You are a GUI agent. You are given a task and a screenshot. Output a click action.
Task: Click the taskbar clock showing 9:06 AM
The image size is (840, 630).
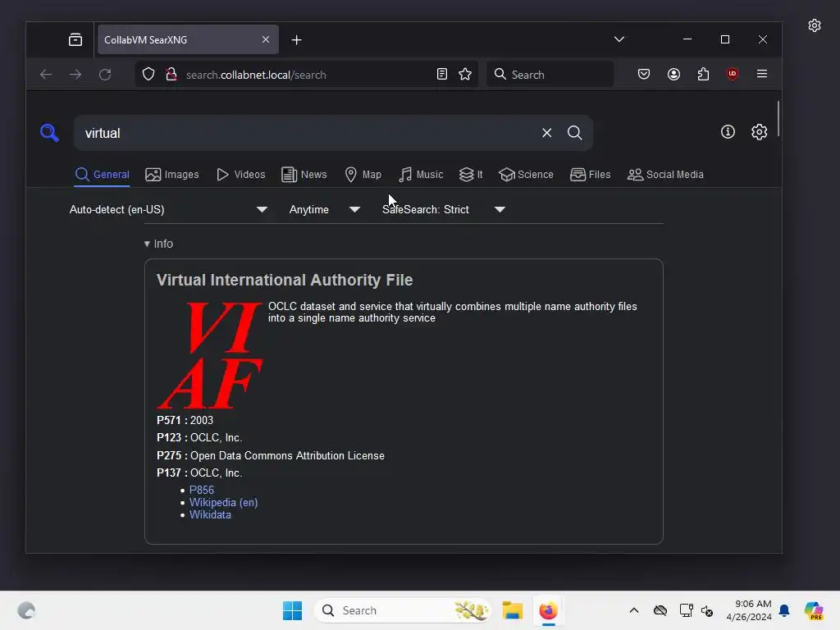pos(749,610)
